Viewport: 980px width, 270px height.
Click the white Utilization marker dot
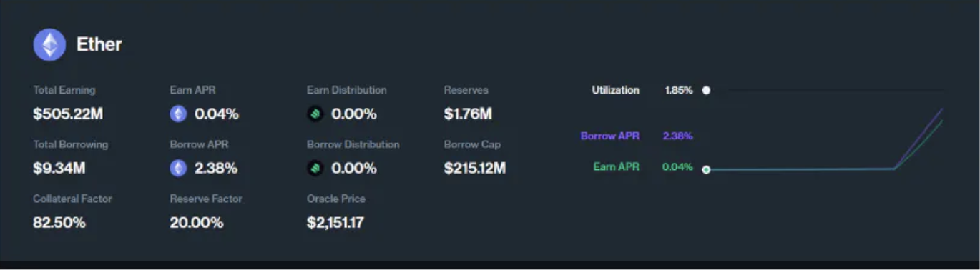tap(706, 91)
